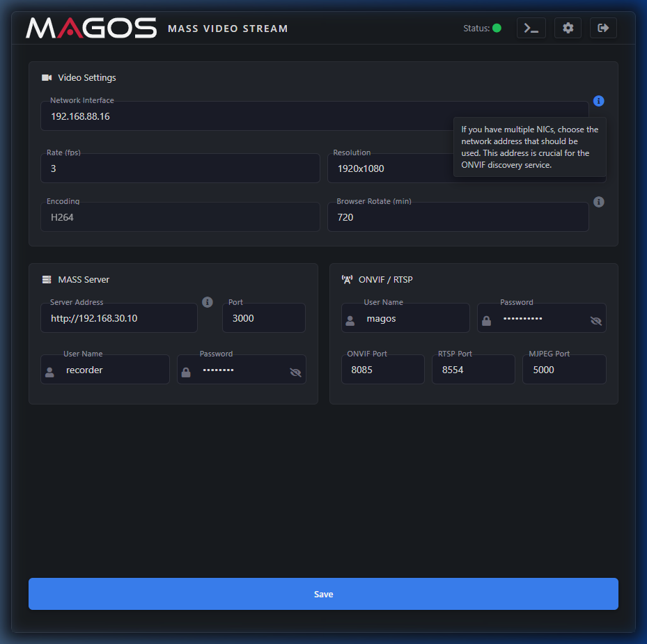This screenshot has width=647, height=644.
Task: Click the Browser Rotate (min) field
Action: [458, 217]
